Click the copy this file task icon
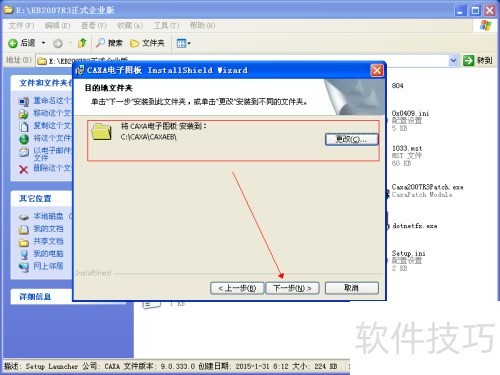Screen dimensions: 500x375 (x=24, y=126)
